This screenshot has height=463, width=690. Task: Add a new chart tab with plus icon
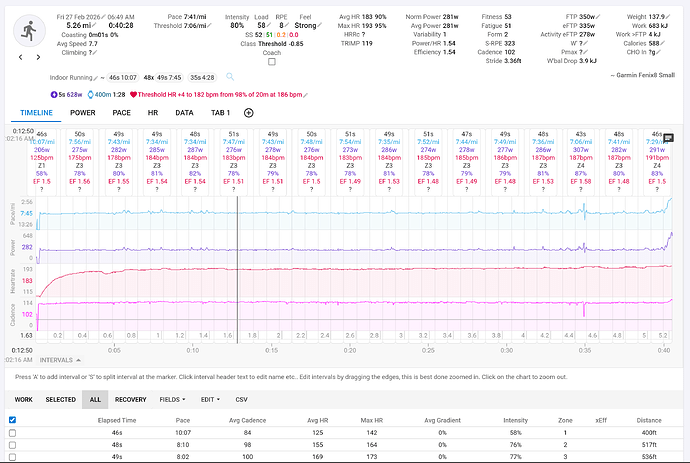pos(248,113)
